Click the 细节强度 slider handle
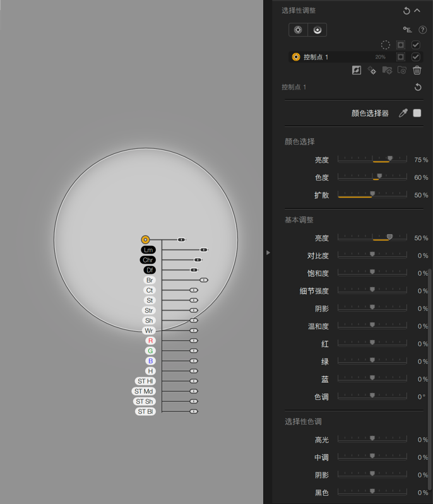Image resolution: width=433 pixels, height=504 pixels. click(372, 290)
